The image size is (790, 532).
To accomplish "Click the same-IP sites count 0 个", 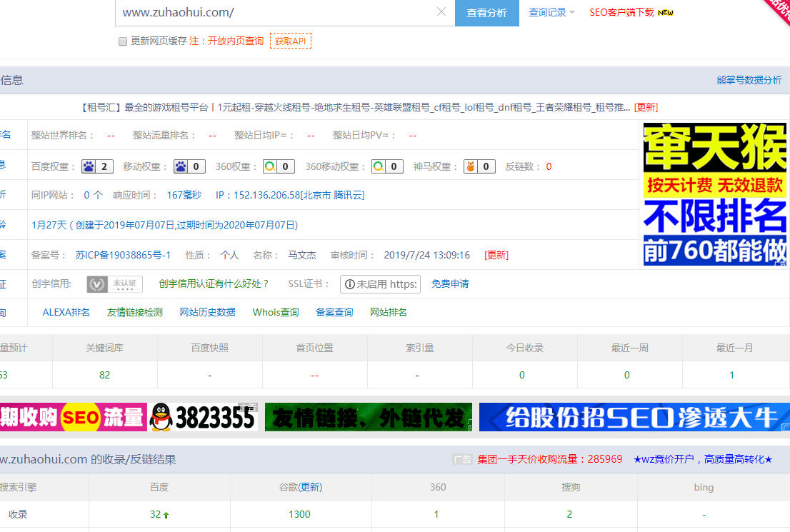I will 93,195.
